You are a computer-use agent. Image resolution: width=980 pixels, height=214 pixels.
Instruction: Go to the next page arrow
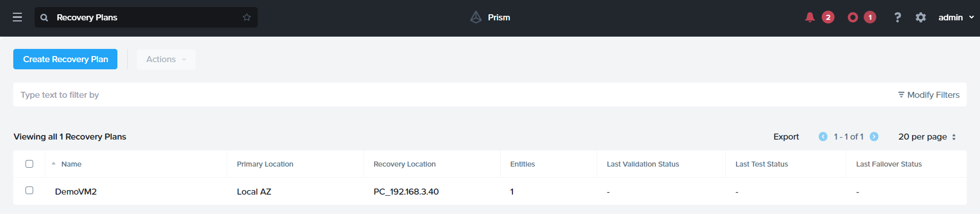pyautogui.click(x=874, y=137)
